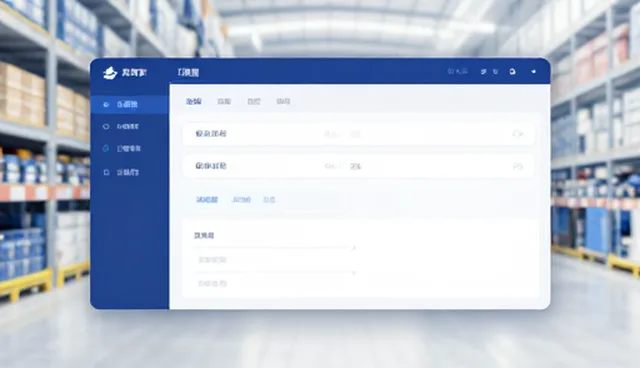Select the active blue first top tab
This screenshot has height=368, width=640.
coord(193,101)
